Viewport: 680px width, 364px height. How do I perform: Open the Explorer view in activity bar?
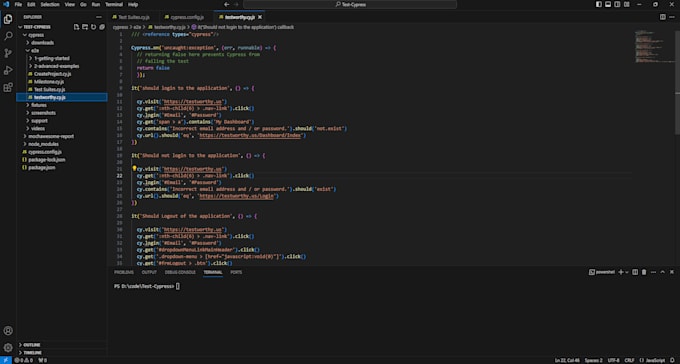(8, 19)
